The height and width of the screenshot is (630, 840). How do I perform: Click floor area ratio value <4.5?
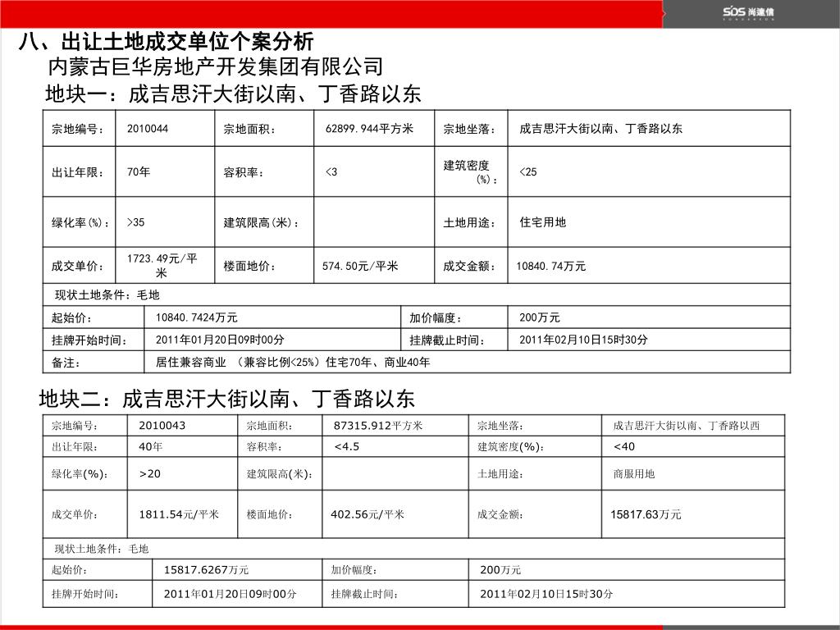click(x=347, y=447)
